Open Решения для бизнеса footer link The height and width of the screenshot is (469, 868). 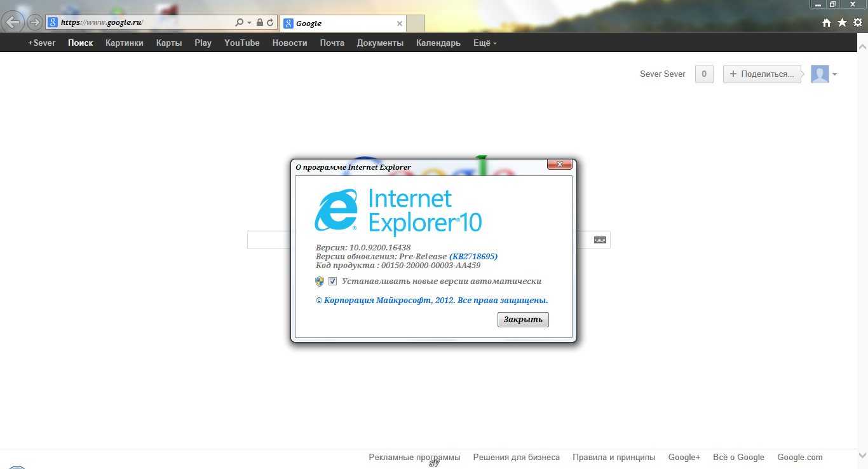tap(517, 457)
